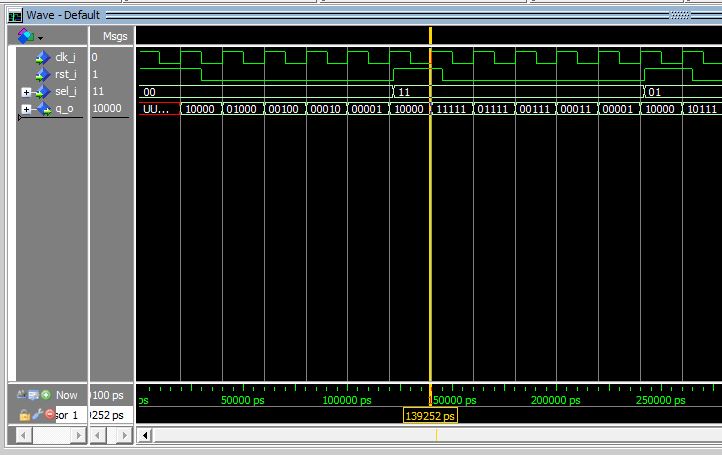The width and height of the screenshot is (722, 455).
Task: Click the toggle leaf names icon
Action: click(22, 395)
